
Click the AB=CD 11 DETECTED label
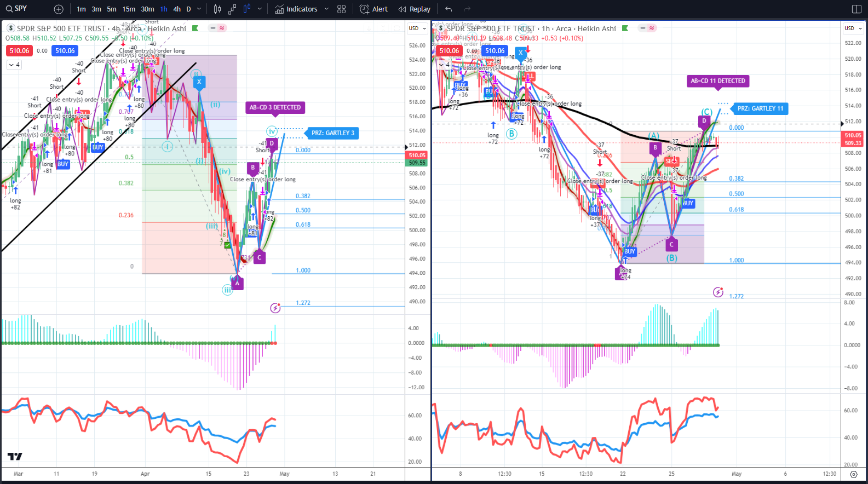coord(718,81)
